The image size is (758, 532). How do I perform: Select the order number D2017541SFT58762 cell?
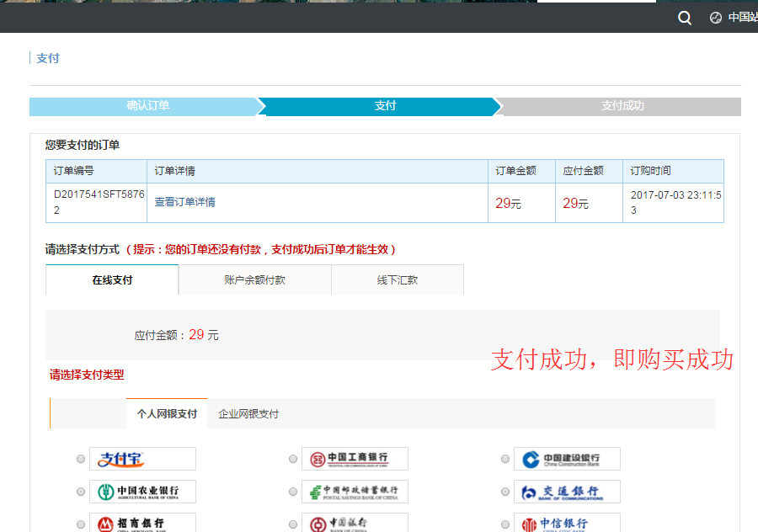tap(95, 202)
